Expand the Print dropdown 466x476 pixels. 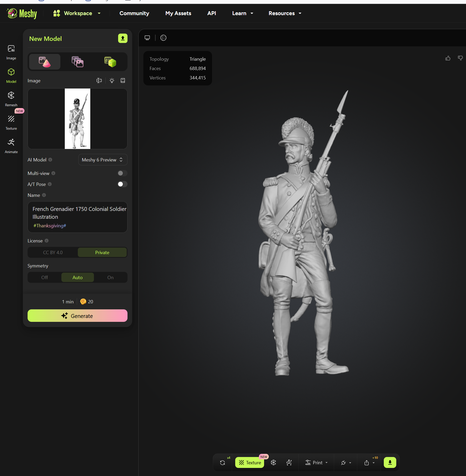(316, 462)
